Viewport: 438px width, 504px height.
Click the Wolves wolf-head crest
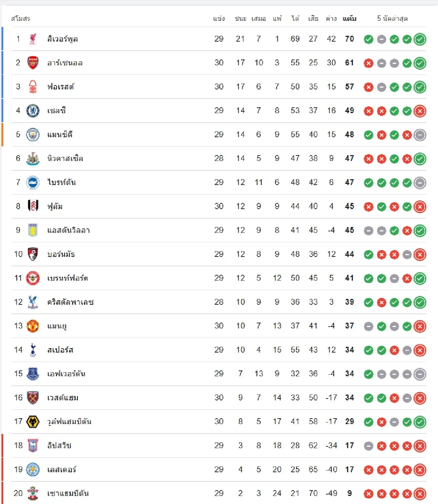tap(33, 422)
